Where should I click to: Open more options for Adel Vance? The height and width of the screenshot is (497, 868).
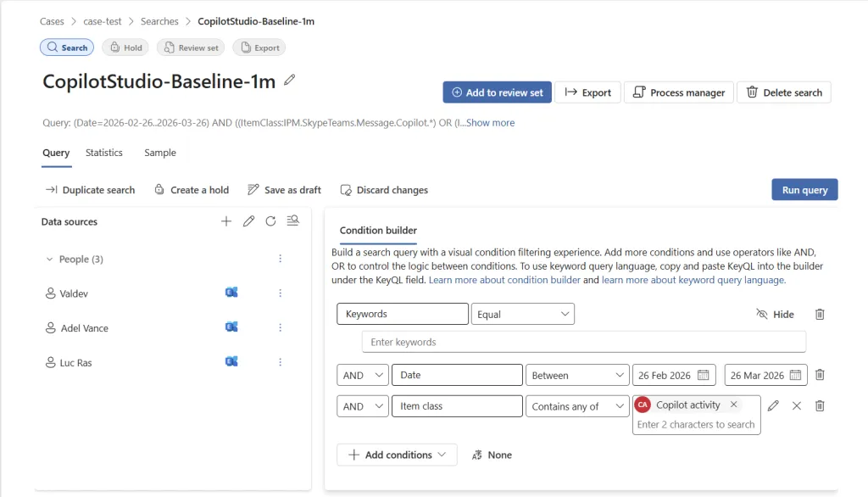click(x=280, y=327)
